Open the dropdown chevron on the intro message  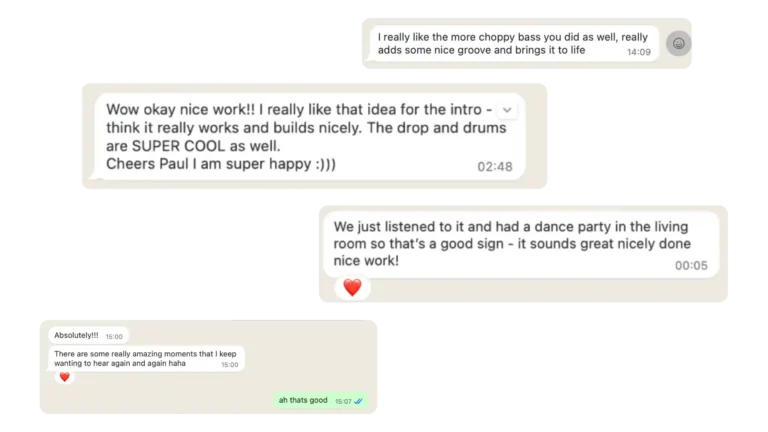click(x=507, y=109)
